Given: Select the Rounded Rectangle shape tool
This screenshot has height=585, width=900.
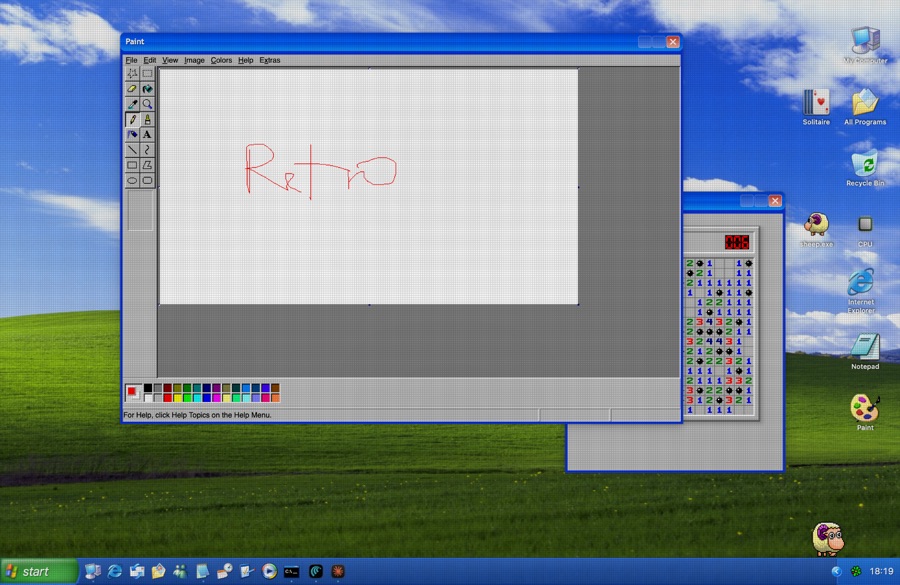Looking at the screenshot, I should pos(148,180).
